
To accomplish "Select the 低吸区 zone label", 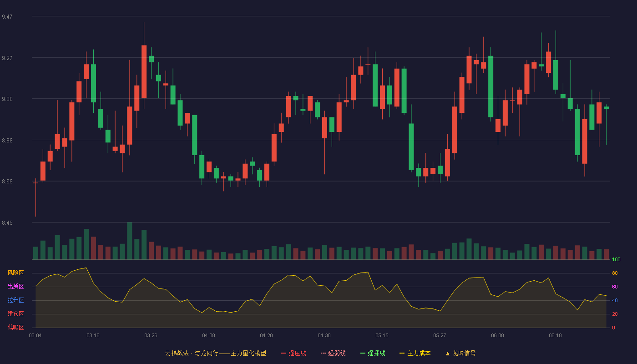I will pos(16,327).
